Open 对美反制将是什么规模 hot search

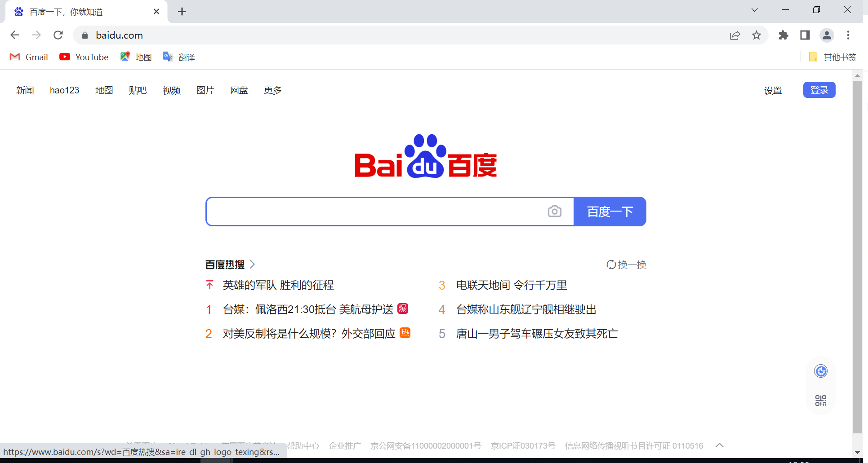pos(309,334)
